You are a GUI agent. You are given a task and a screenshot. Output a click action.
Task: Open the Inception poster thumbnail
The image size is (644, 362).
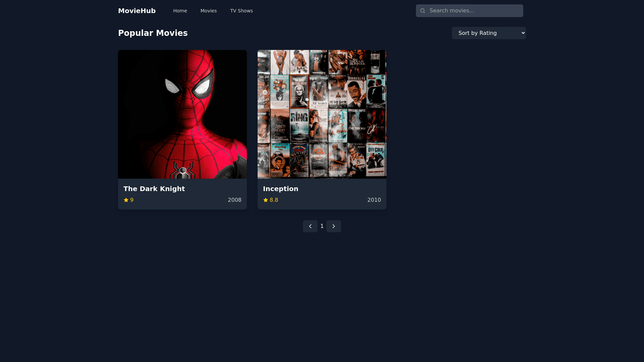click(322, 114)
